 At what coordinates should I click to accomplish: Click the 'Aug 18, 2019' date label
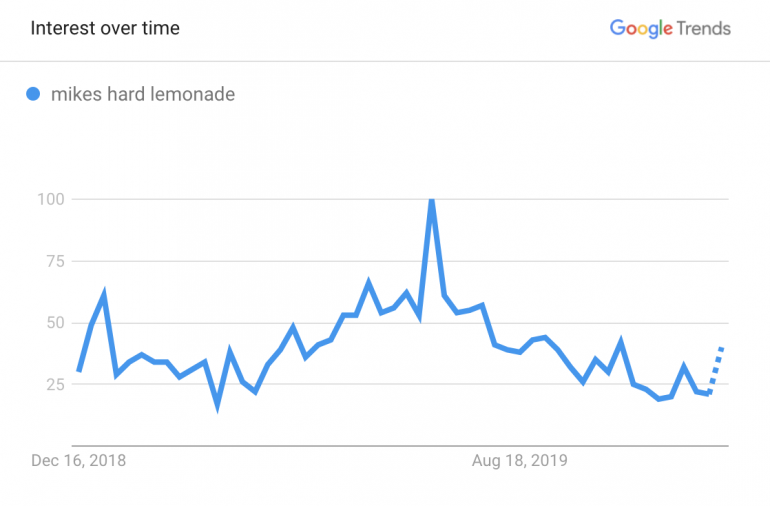click(x=519, y=461)
